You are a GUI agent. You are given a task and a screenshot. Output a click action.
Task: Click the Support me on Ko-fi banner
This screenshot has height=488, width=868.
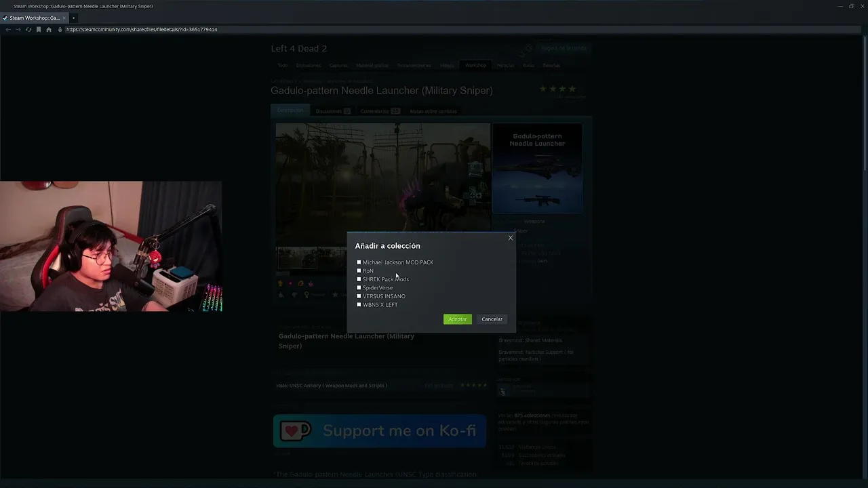pyautogui.click(x=380, y=431)
